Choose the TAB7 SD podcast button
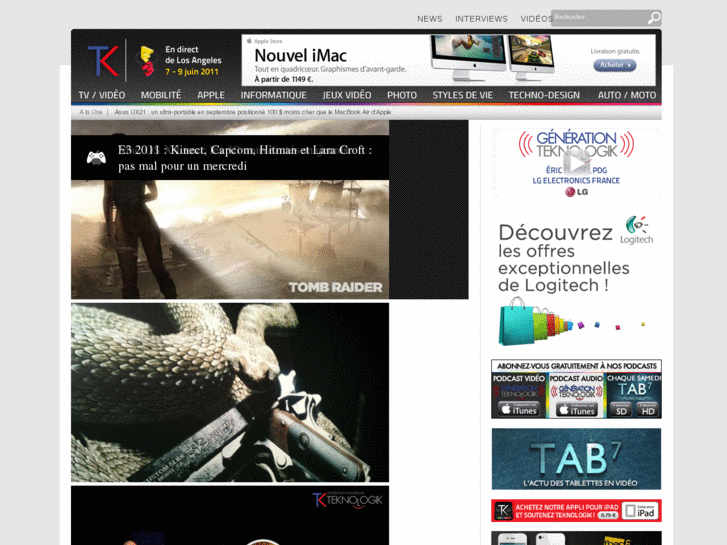Image resolution: width=727 pixels, height=545 pixels. (621, 410)
